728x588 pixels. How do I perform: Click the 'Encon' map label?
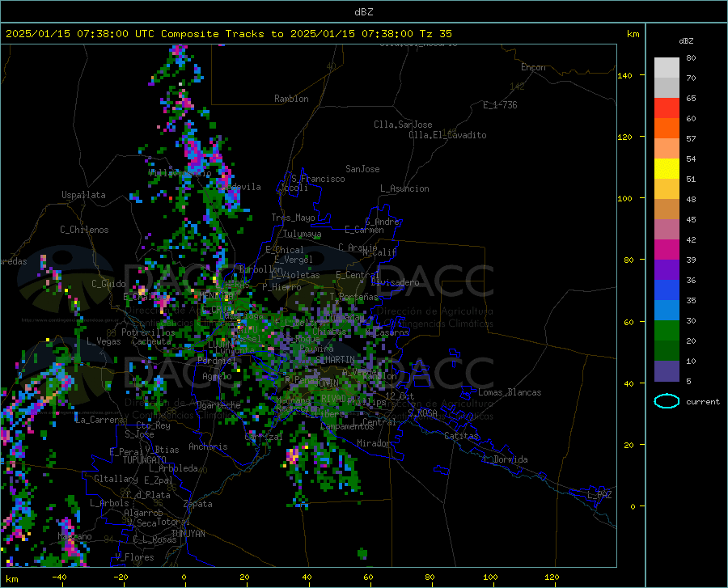[533, 67]
